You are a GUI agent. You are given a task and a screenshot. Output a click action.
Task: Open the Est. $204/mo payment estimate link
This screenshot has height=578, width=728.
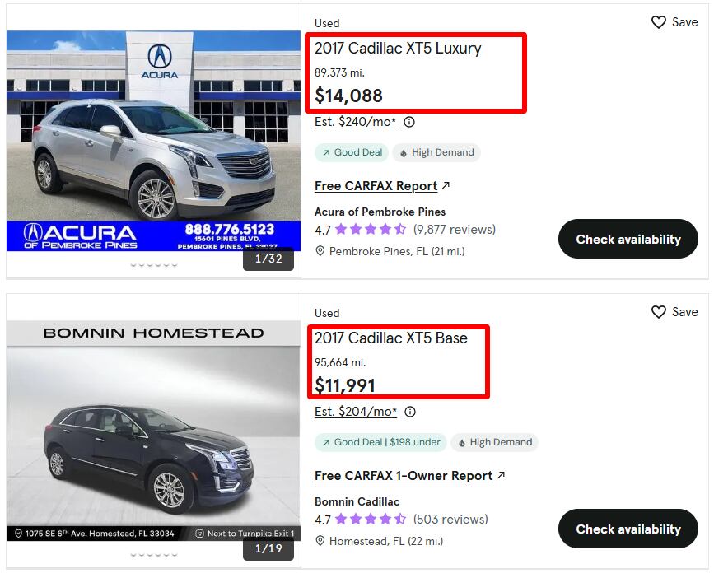(x=356, y=412)
